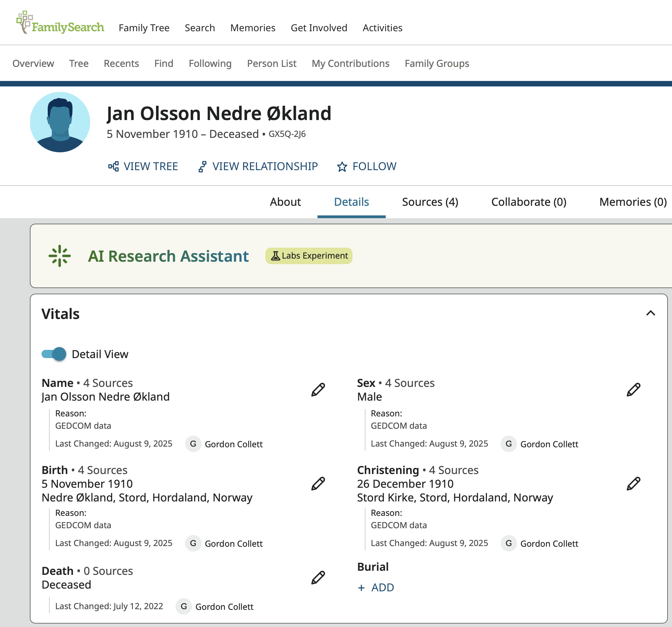Click the AI Research Assistant sparkle icon

[x=60, y=256]
